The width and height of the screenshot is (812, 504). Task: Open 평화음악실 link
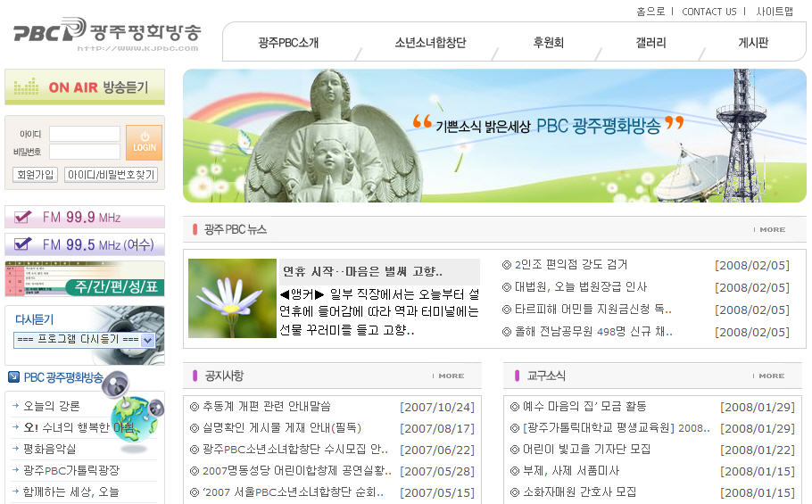[50, 449]
